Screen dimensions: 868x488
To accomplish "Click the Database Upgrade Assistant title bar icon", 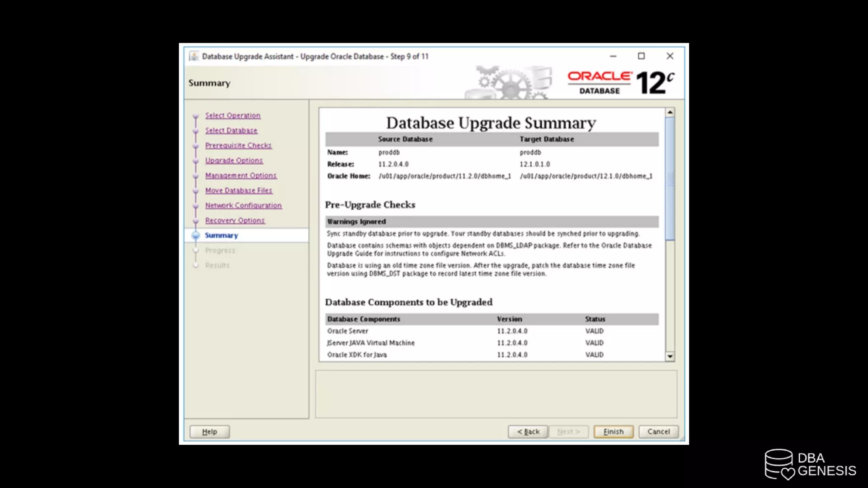I will click(x=194, y=56).
